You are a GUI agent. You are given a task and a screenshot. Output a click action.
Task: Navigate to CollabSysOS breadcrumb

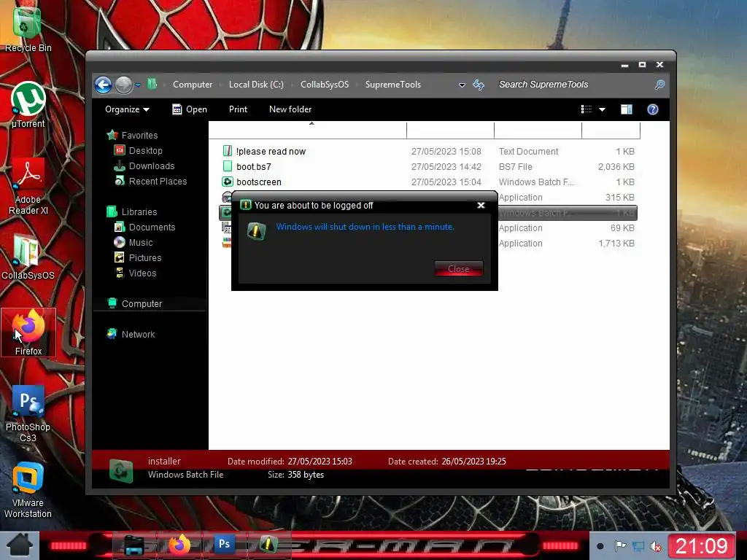click(x=325, y=85)
